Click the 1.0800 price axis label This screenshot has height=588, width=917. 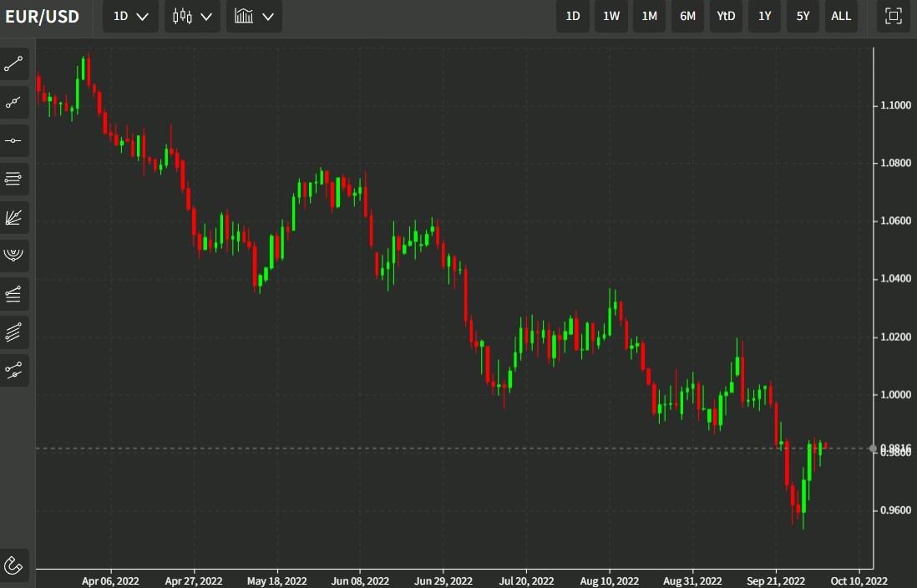pos(896,163)
